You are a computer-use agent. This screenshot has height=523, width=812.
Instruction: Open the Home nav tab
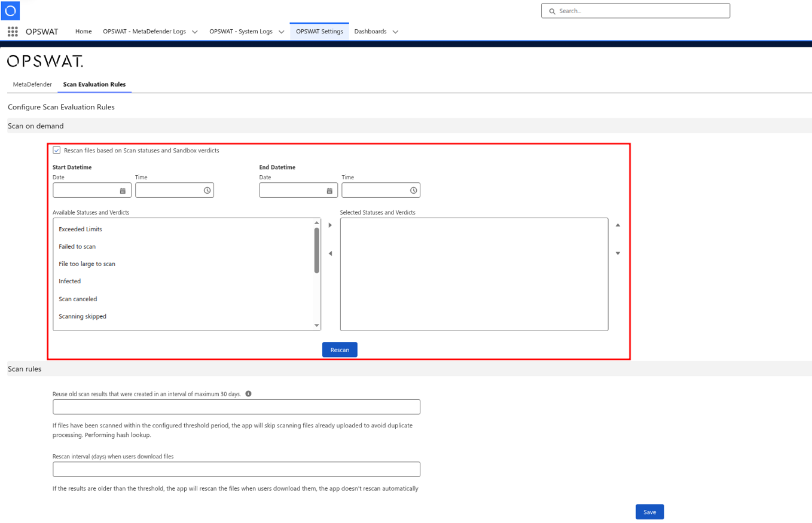[x=84, y=31]
